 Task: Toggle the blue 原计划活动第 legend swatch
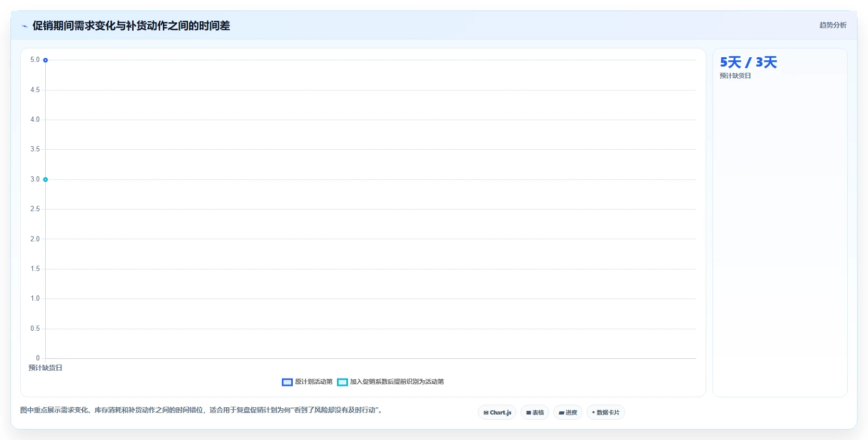click(287, 382)
